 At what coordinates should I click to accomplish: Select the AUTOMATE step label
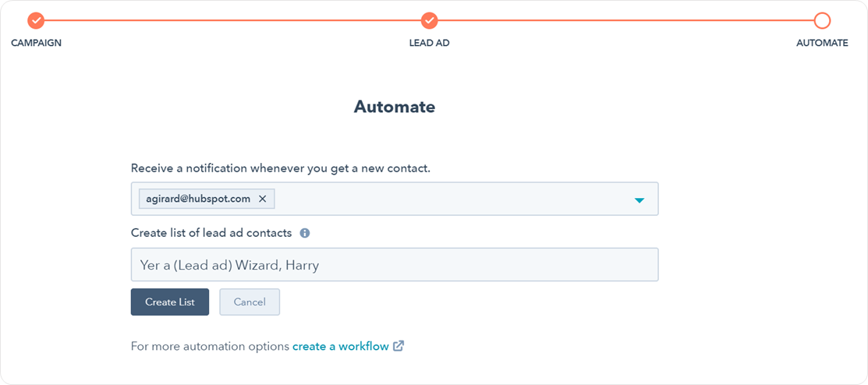tap(822, 43)
